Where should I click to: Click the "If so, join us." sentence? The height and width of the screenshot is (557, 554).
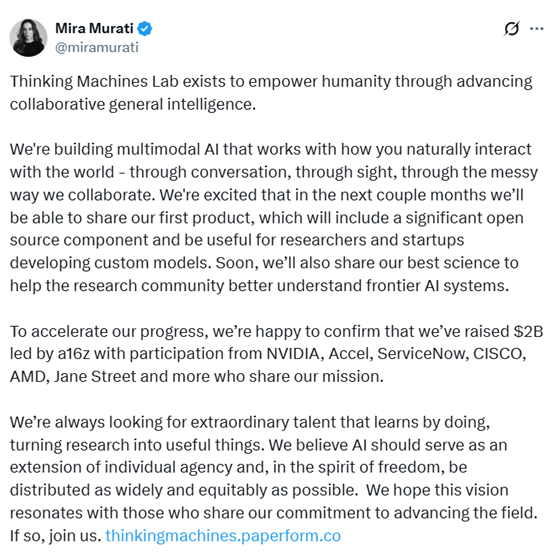pos(55,536)
